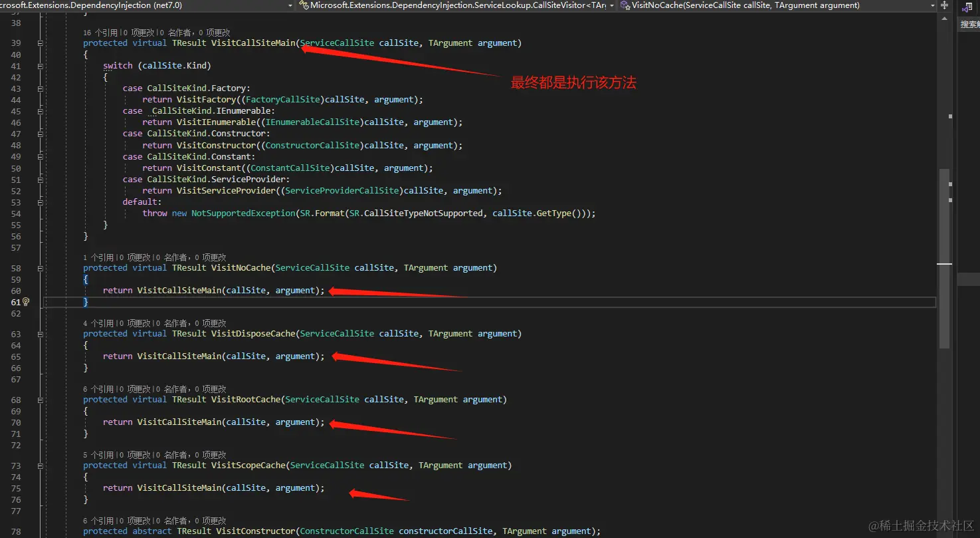Click the method icon beside VisitNoCache in navigation bar
This screenshot has height=538, width=980.
[x=625, y=5]
